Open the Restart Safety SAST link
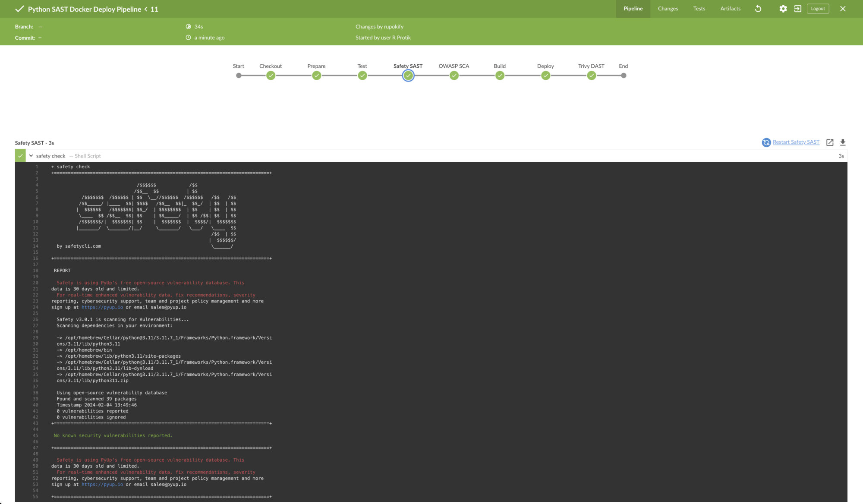The image size is (863, 504). click(796, 142)
